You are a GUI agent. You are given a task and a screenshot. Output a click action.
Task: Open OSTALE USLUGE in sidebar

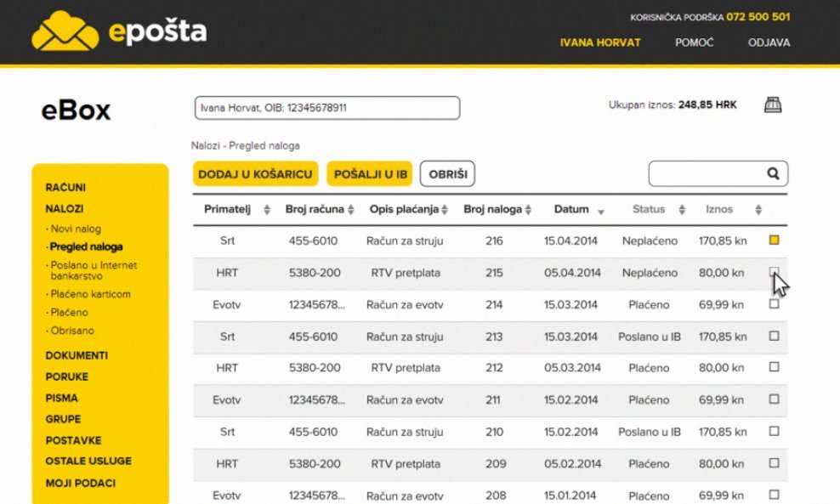pyautogui.click(x=88, y=462)
